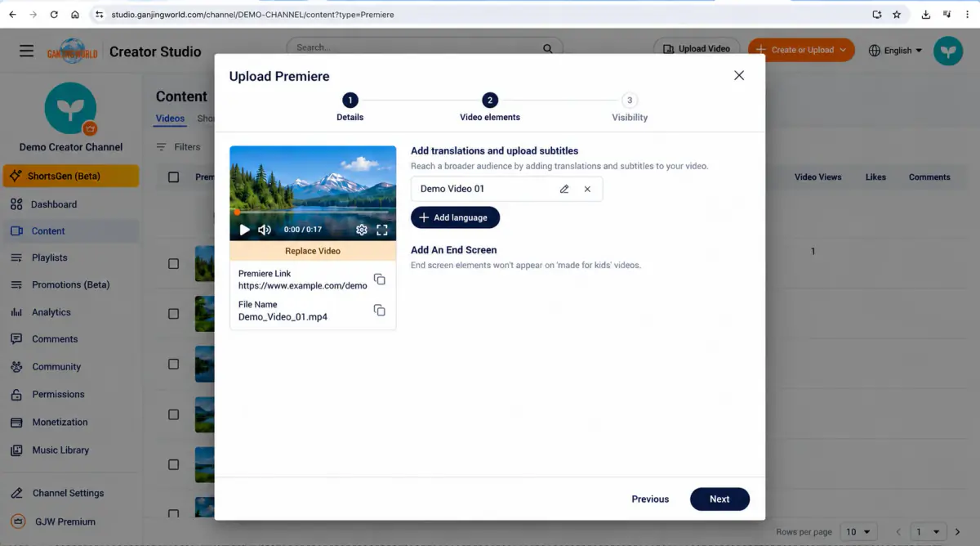Click the Video Views column header

pos(817,177)
